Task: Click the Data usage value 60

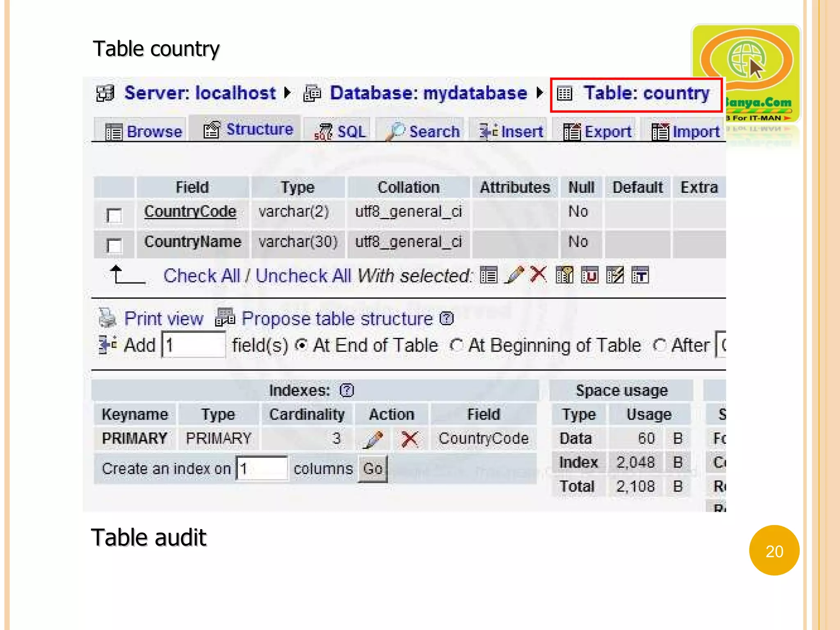Action: pos(646,438)
